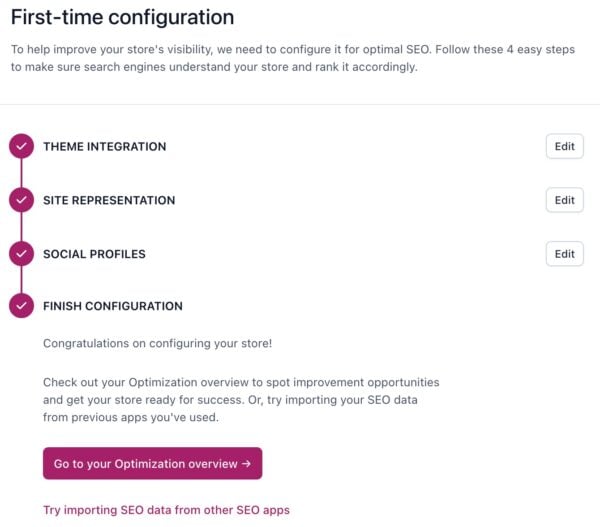
Task: Open the import SEO data link
Action: click(166, 510)
